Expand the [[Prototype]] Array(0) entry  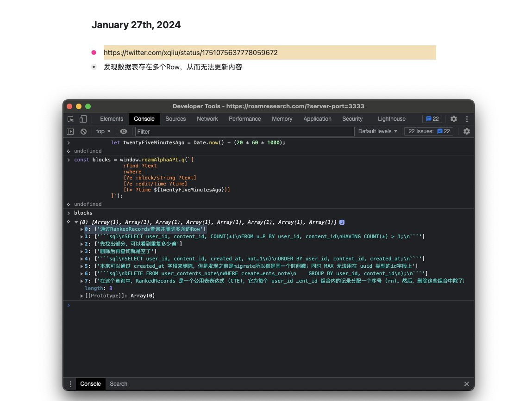point(82,296)
